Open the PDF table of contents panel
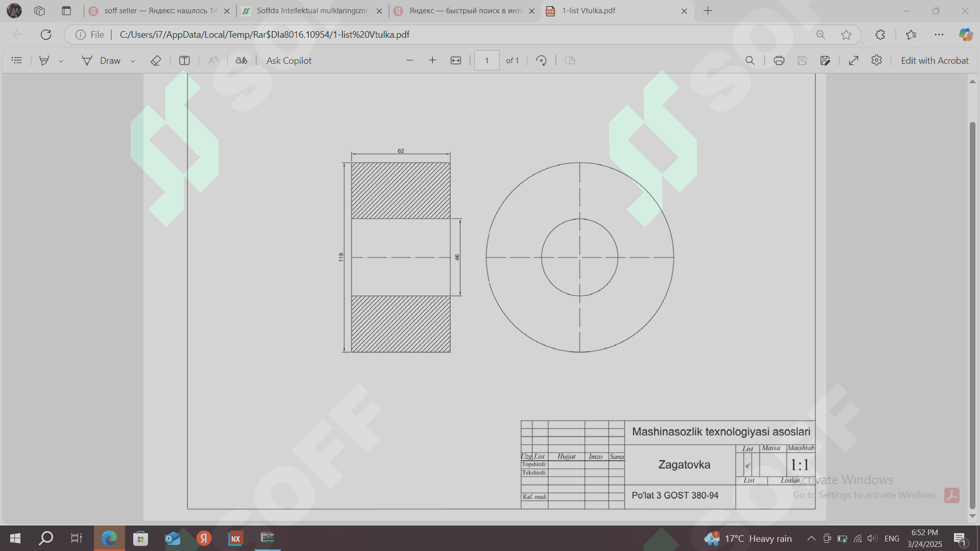Screen dimensions: 980x551 pyautogui.click(x=17, y=60)
